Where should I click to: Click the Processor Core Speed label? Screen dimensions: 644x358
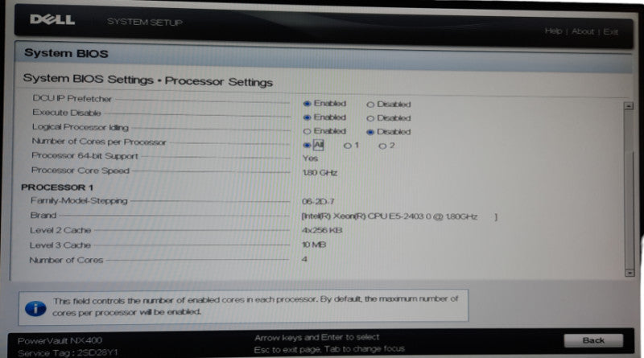(80, 171)
